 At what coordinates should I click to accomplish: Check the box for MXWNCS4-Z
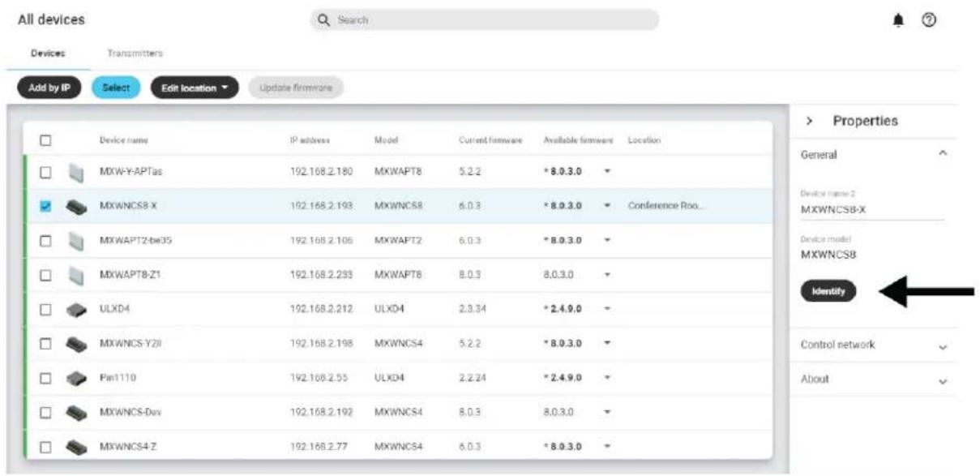pos(46,446)
